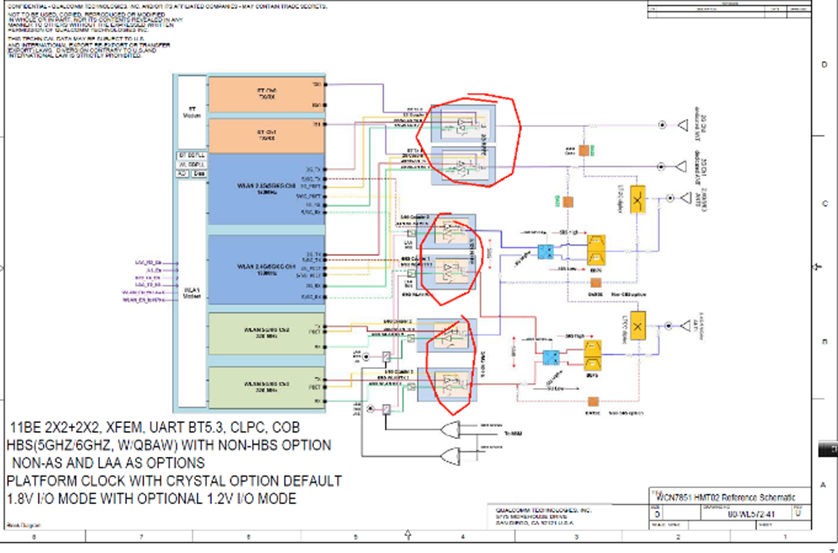Select the lower AND gate symbol
The height and width of the screenshot is (553, 838).
point(450,455)
